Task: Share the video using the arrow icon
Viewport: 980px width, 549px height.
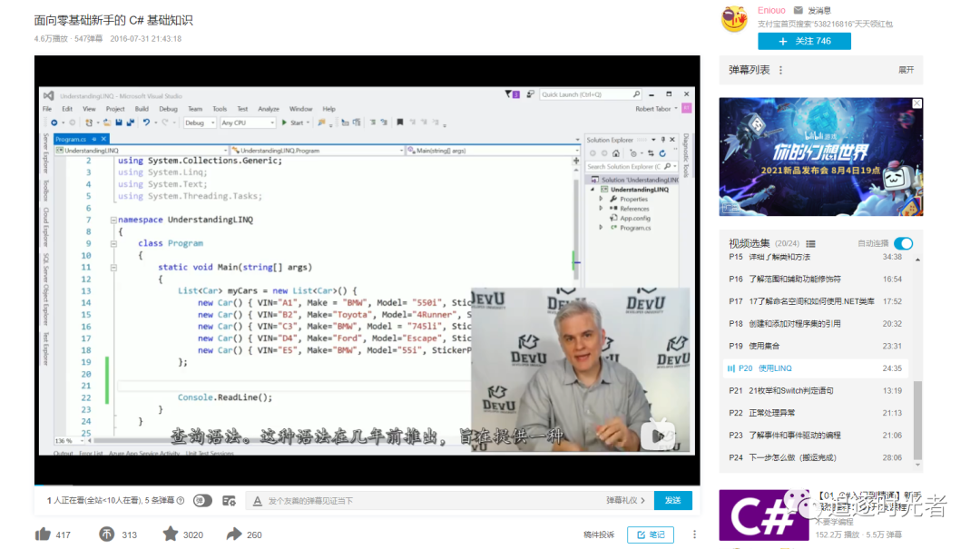Action: pos(234,534)
